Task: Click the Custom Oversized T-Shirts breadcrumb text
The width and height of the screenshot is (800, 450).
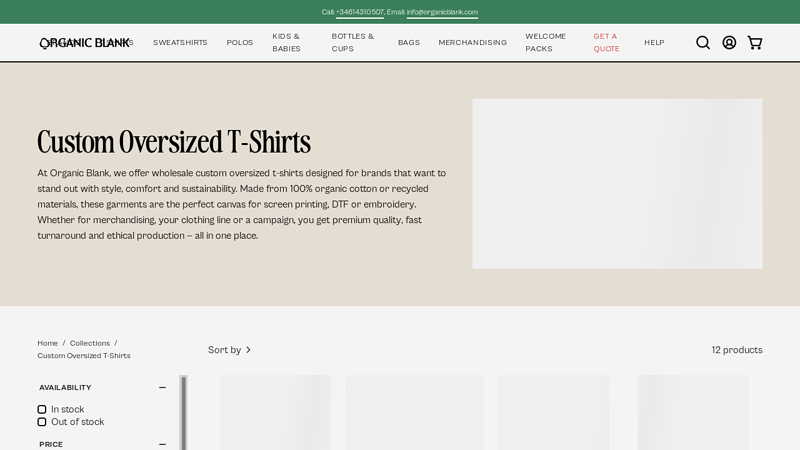Action: [x=84, y=356]
